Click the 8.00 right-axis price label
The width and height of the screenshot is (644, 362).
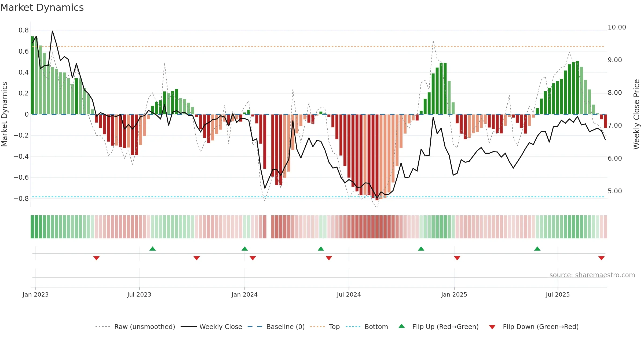coord(615,93)
